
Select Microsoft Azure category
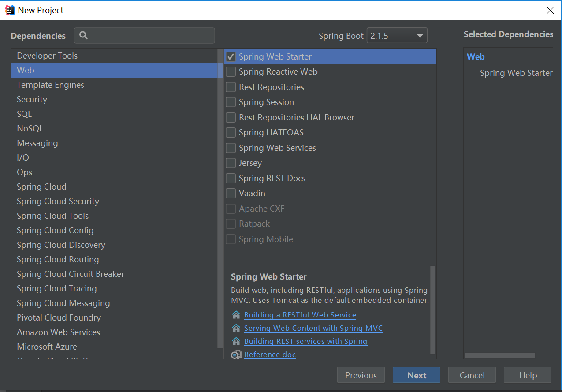pos(115,347)
